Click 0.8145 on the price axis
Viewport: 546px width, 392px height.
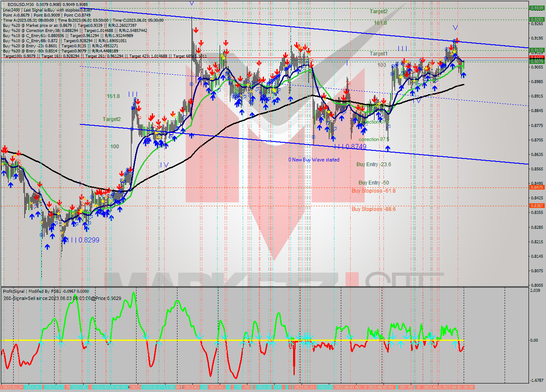536,256
